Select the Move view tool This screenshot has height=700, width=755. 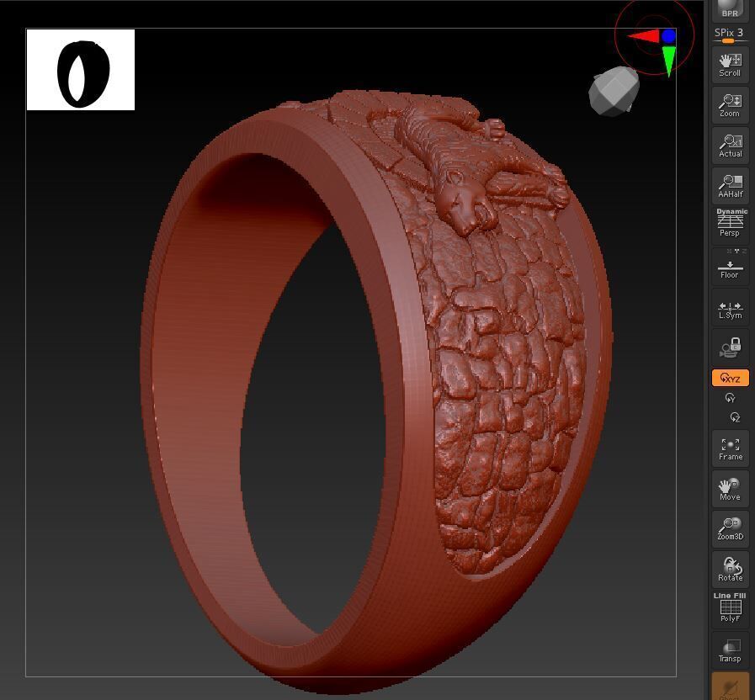pyautogui.click(x=730, y=489)
